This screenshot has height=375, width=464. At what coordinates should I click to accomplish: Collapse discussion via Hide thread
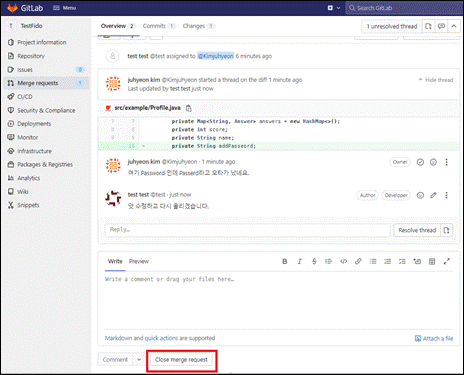436,80
